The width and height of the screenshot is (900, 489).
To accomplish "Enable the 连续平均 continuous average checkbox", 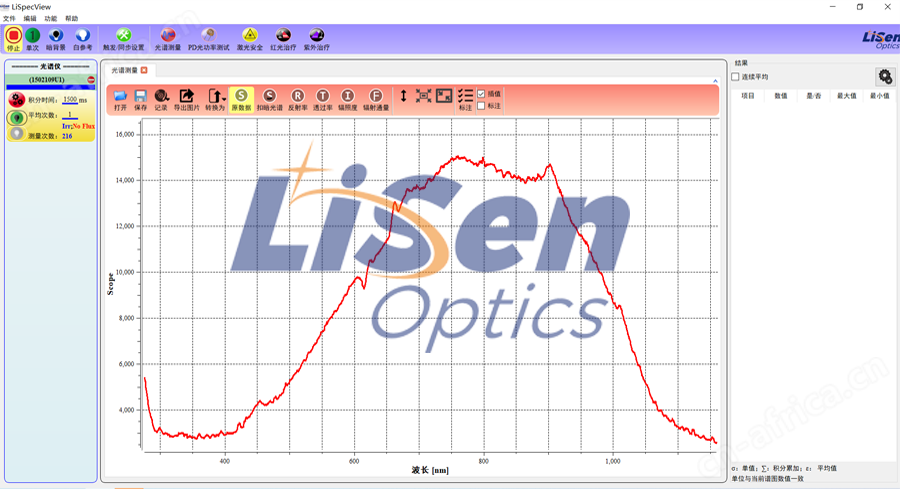I will coord(735,76).
